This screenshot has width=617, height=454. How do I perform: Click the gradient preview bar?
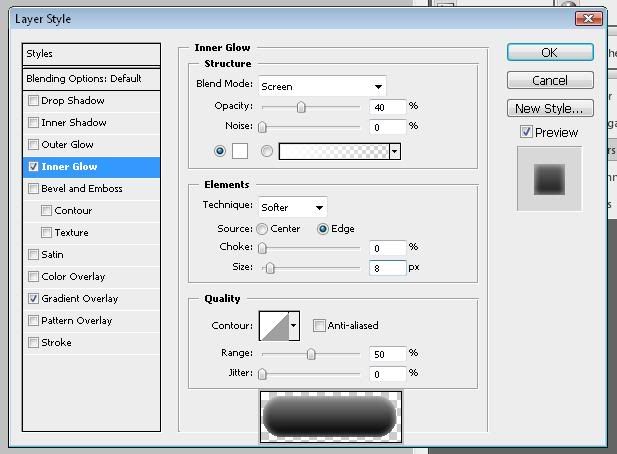click(333, 151)
